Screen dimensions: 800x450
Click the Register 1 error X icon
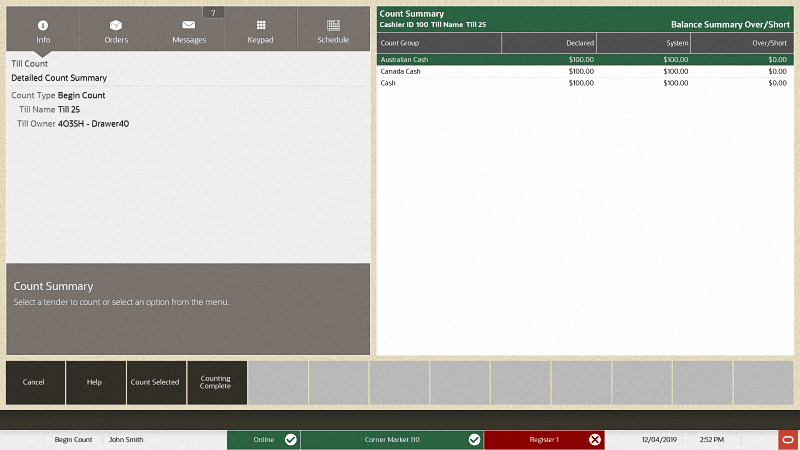[x=595, y=439]
